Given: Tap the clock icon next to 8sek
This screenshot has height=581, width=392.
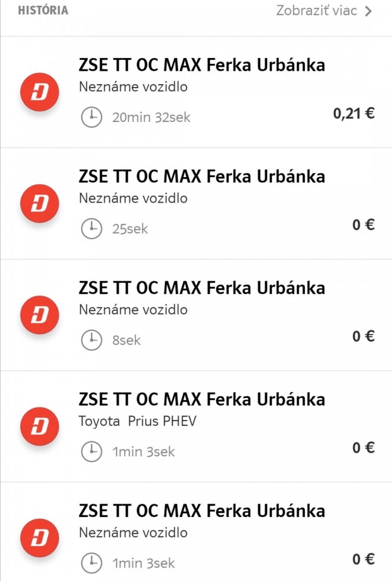Looking at the screenshot, I should (91, 340).
